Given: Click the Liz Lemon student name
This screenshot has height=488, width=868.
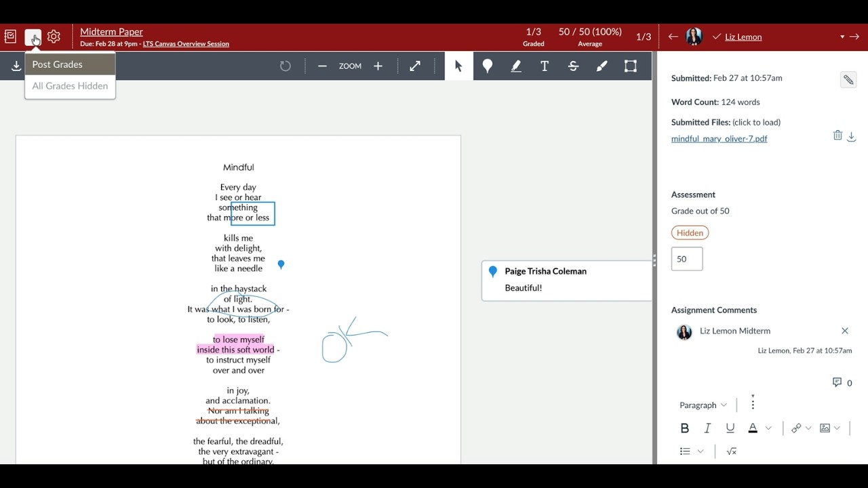Looking at the screenshot, I should [743, 37].
